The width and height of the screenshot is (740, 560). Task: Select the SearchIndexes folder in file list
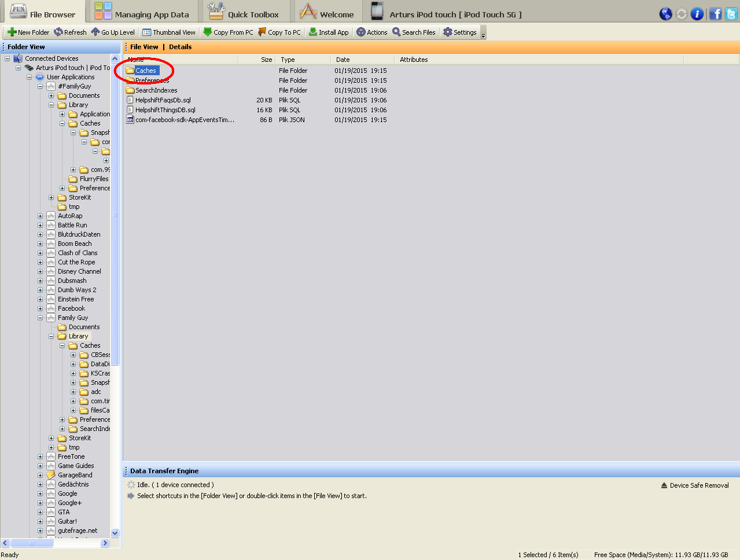tap(156, 90)
